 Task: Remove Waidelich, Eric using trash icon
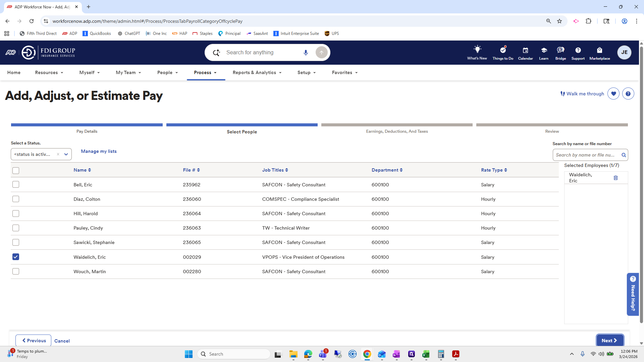[615, 178]
